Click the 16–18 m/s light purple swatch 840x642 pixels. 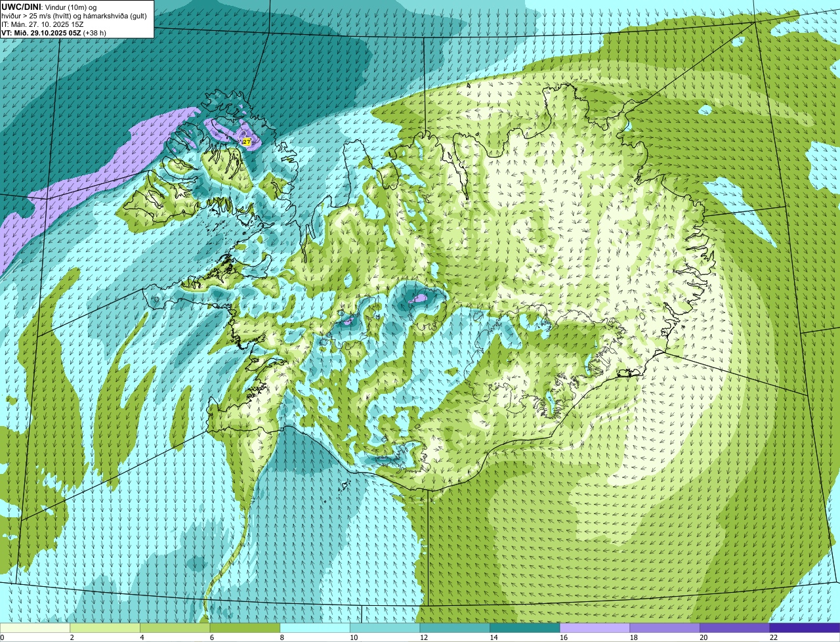[x=595, y=628]
